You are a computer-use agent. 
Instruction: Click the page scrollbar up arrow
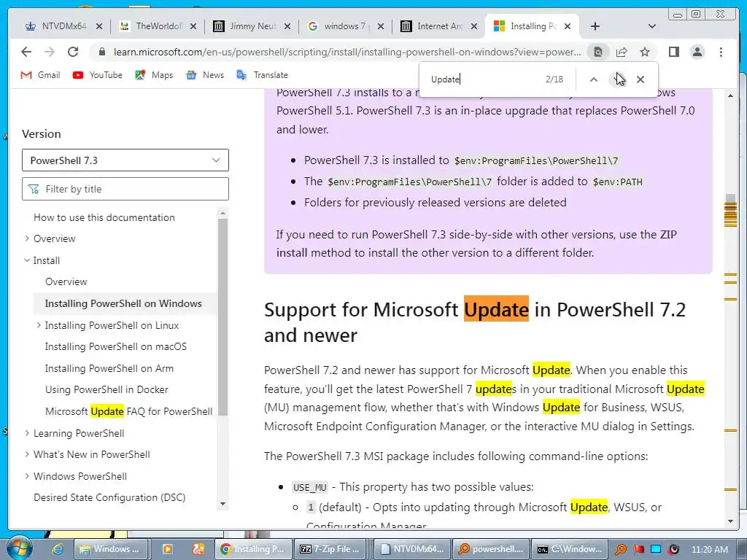(x=730, y=96)
